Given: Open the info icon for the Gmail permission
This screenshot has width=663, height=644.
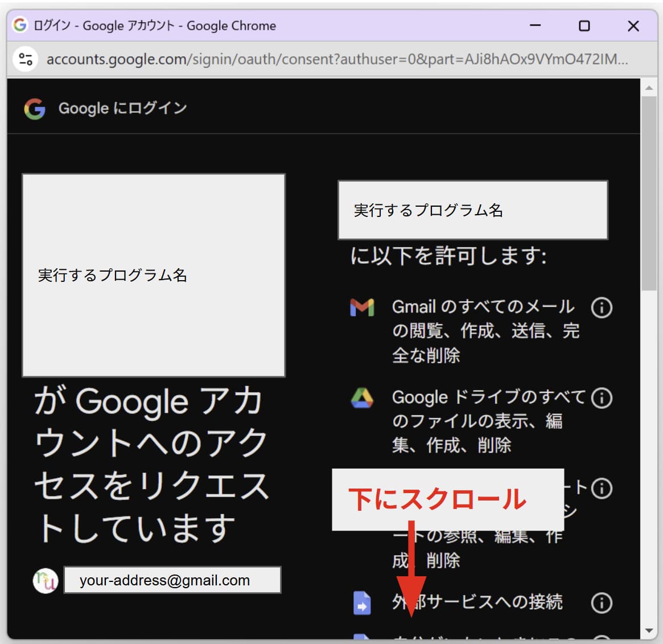Looking at the screenshot, I should [602, 307].
